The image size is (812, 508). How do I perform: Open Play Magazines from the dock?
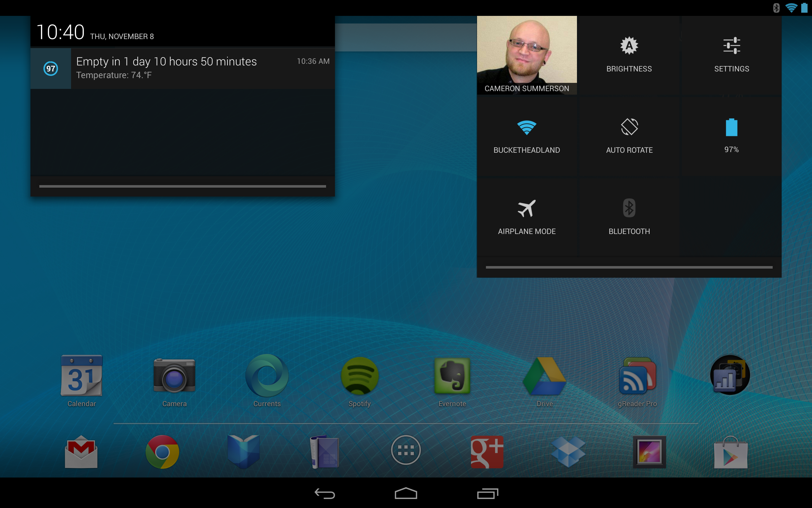[324, 451]
